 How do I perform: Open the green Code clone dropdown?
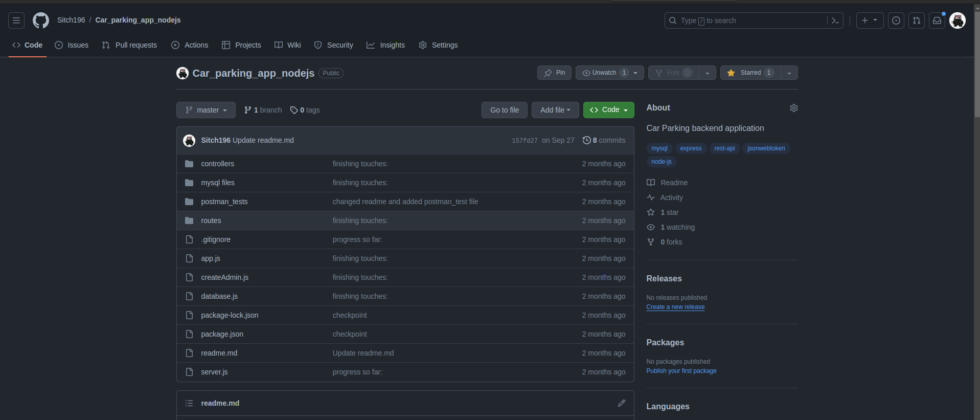[609, 110]
